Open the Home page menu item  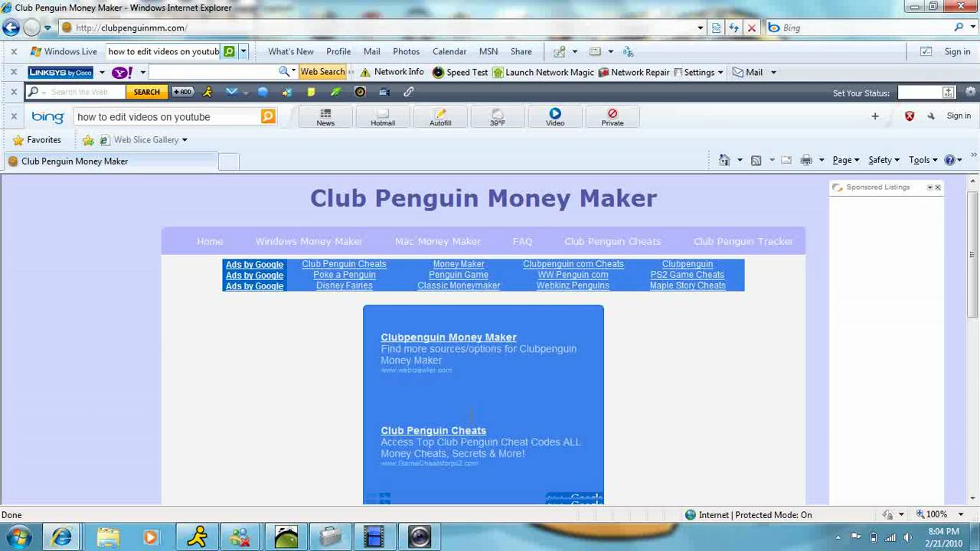(210, 241)
